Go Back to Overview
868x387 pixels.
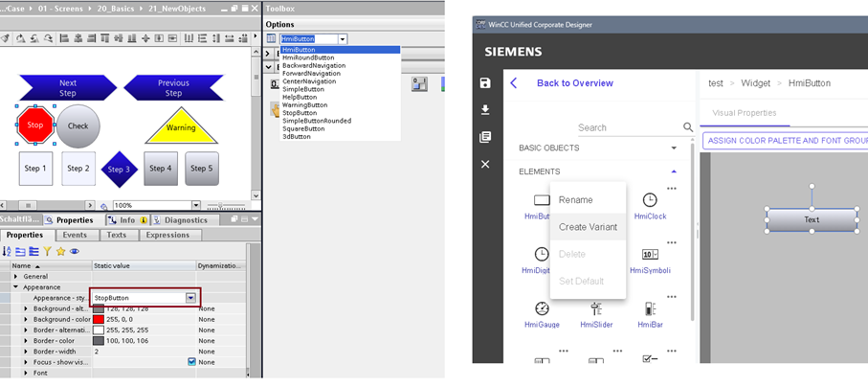[574, 83]
